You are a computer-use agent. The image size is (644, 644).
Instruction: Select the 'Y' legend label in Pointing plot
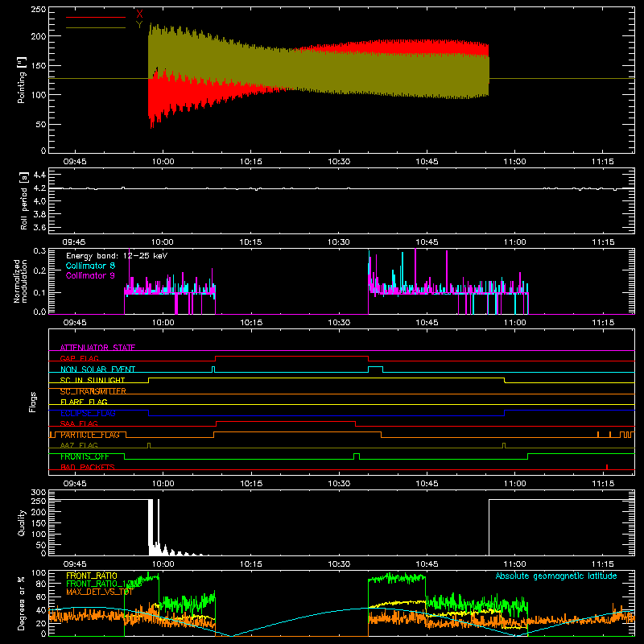point(139,25)
